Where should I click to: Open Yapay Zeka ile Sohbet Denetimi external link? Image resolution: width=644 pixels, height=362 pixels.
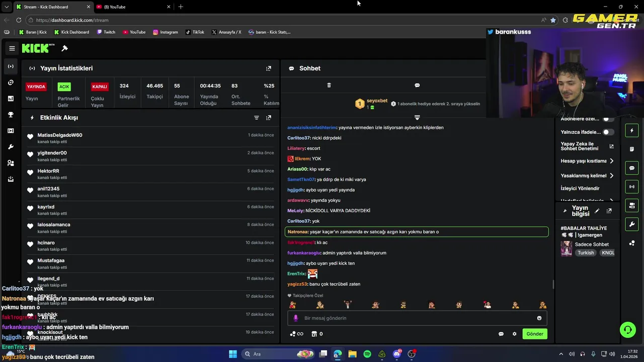tap(611, 146)
